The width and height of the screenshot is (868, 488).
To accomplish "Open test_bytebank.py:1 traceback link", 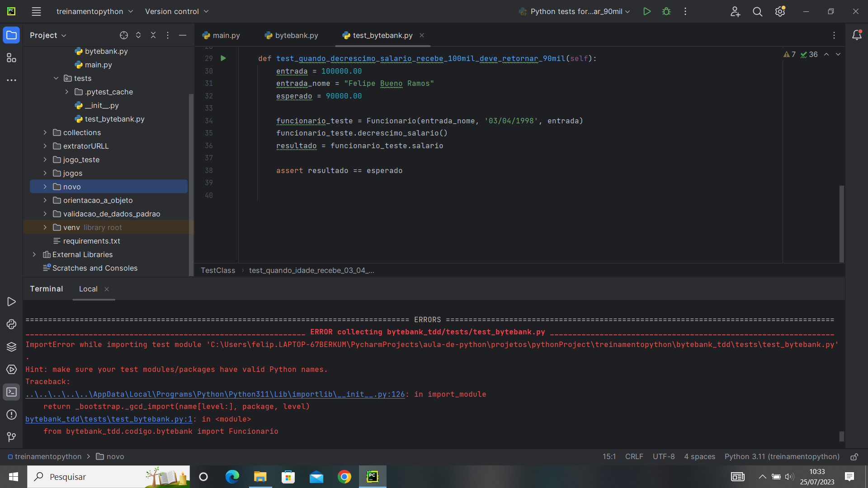I will [109, 419].
